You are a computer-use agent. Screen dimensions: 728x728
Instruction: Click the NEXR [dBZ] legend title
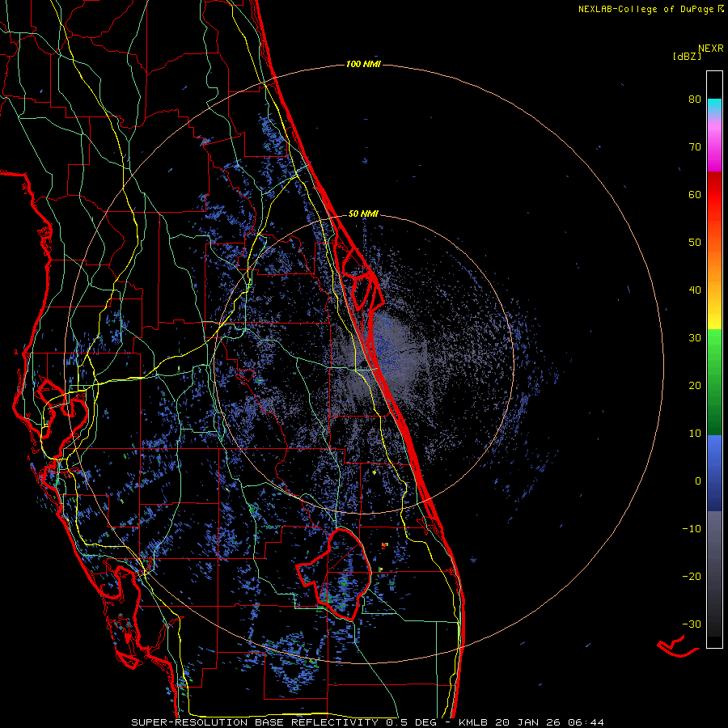[x=698, y=53]
